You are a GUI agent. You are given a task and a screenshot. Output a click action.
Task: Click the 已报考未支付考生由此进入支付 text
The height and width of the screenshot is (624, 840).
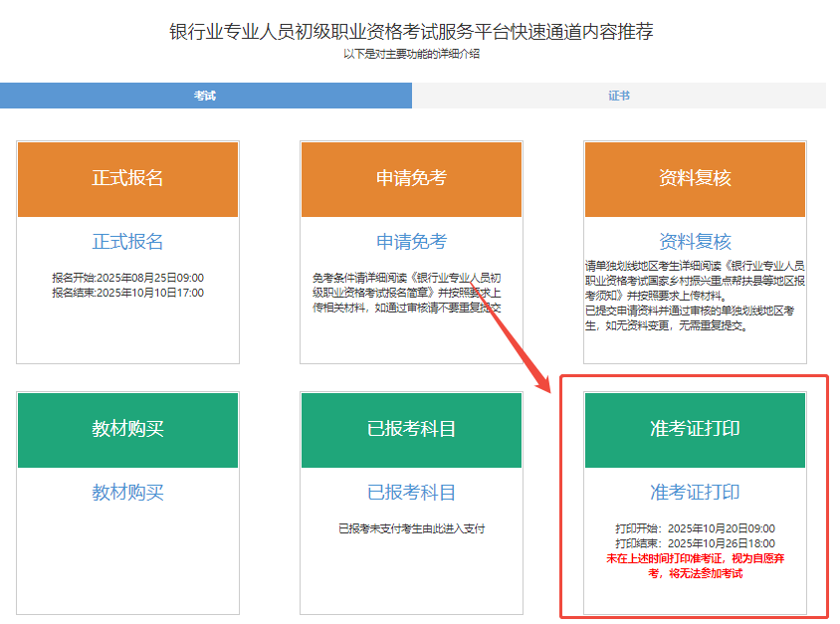tap(411, 528)
